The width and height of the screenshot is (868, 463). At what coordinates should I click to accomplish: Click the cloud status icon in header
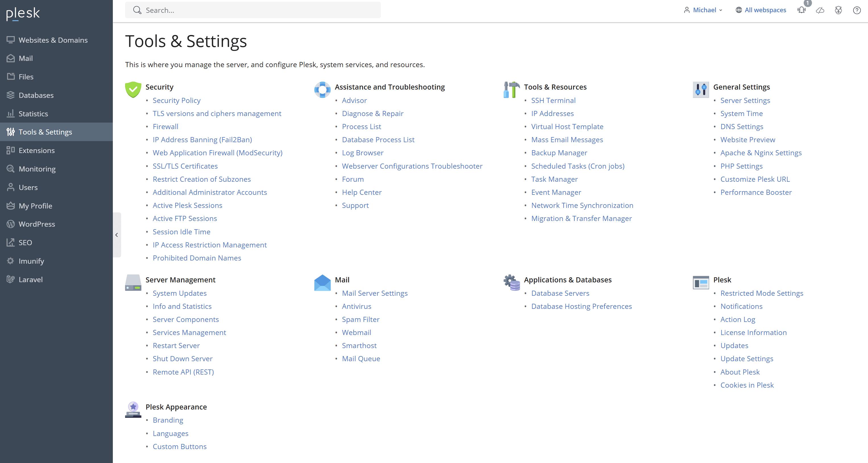(820, 10)
